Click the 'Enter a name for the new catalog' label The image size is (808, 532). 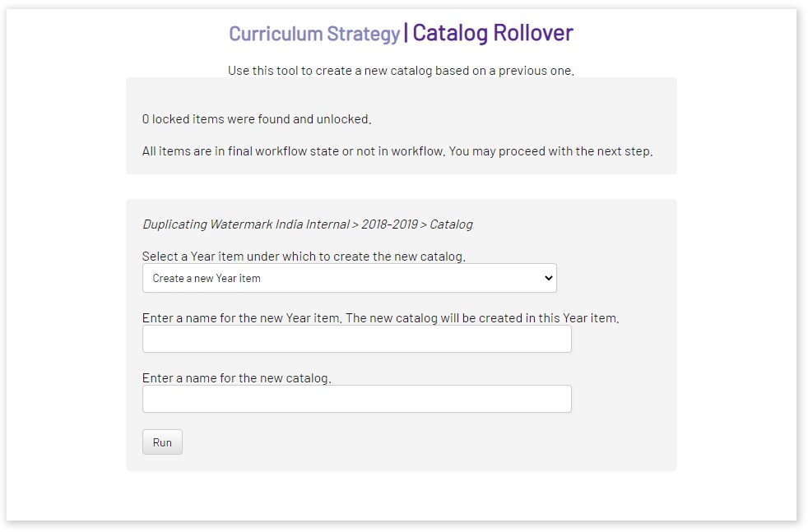coord(236,378)
